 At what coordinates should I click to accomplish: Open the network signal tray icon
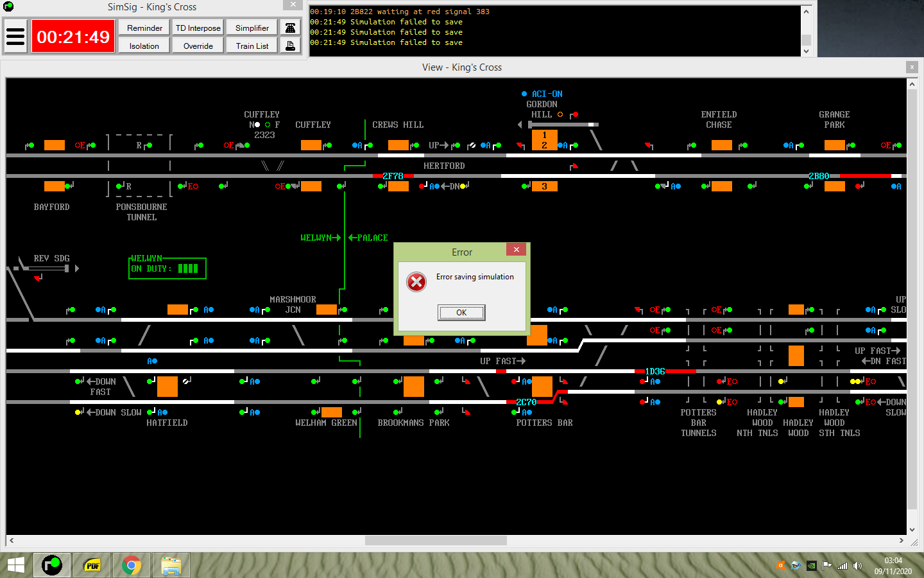(843, 566)
